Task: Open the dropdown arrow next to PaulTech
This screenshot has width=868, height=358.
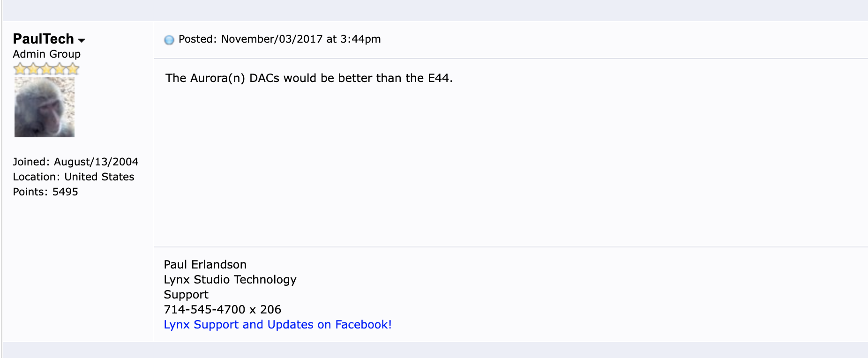Action: (x=82, y=40)
